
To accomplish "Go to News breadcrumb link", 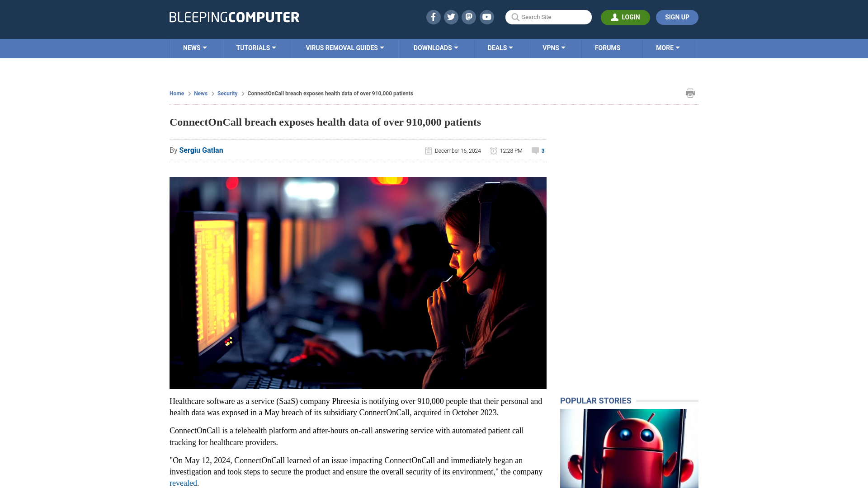I will [201, 94].
